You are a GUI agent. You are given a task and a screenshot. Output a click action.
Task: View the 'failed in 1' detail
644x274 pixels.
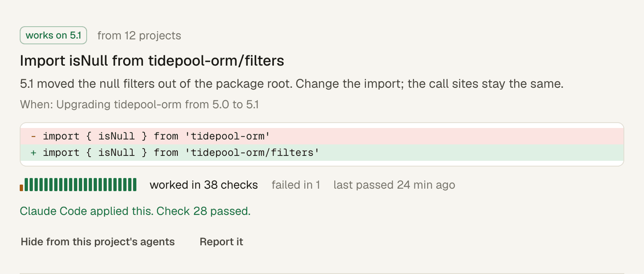tap(296, 185)
